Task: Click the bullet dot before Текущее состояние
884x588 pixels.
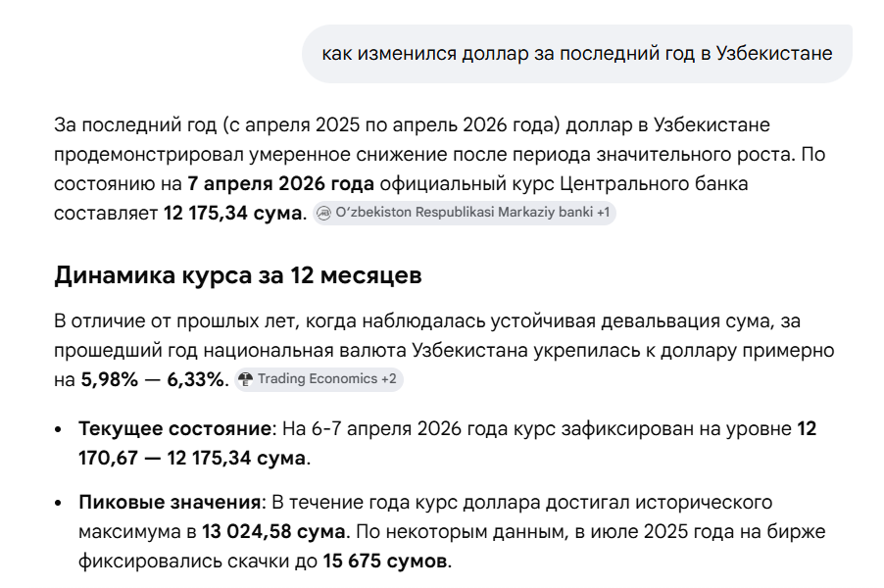Action: (61, 429)
